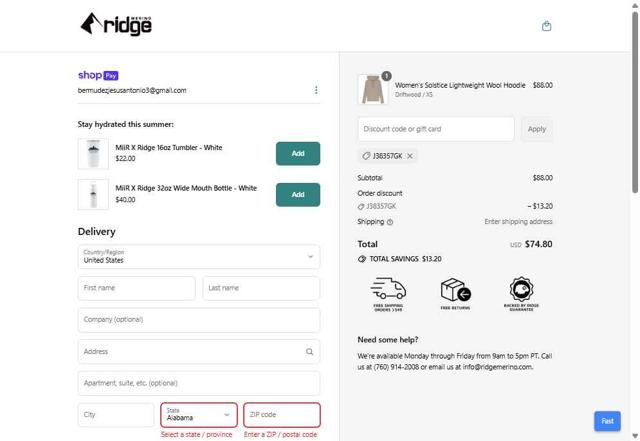Click the 'Select a state / province' error message
Screen dimensions: 640x441
point(196,434)
